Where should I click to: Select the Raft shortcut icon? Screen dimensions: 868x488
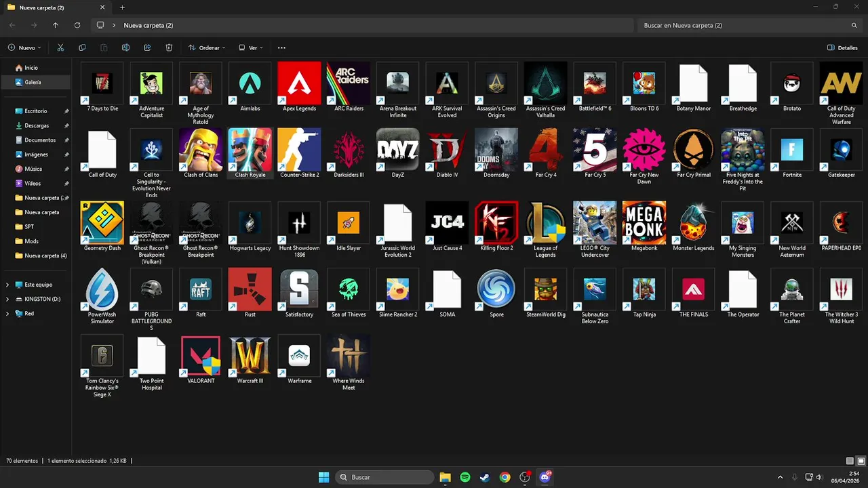[201, 289]
